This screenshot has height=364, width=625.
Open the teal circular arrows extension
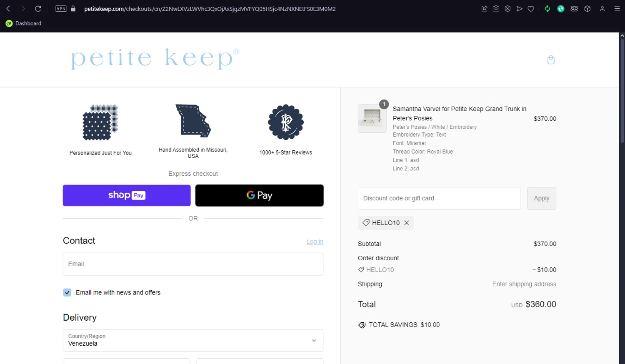[x=561, y=9]
